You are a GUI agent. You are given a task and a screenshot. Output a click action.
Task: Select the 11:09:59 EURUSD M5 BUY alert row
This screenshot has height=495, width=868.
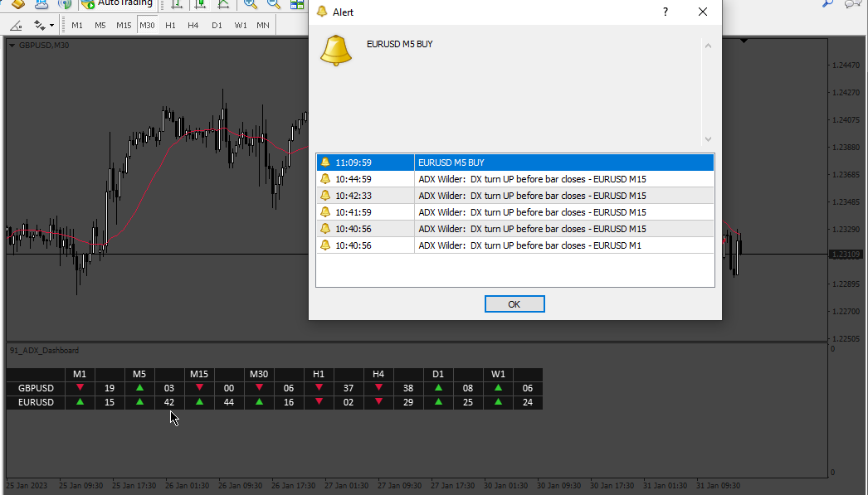[x=515, y=163]
